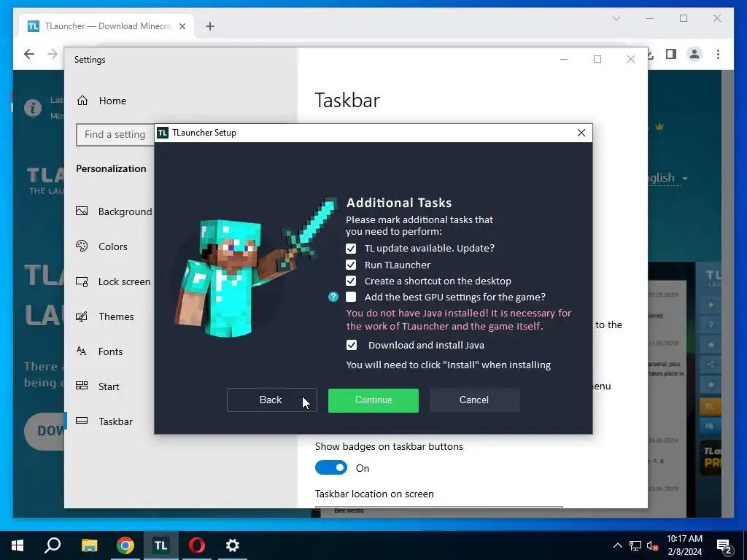Open Home in Settings sidebar
The image size is (747, 560).
click(x=101, y=101)
